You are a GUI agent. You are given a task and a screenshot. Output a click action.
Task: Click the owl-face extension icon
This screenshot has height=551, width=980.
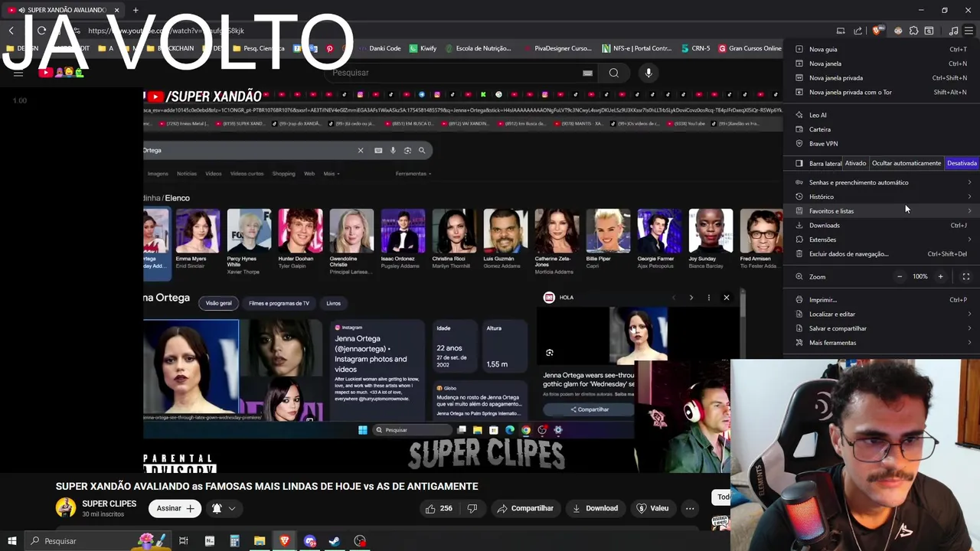897,31
